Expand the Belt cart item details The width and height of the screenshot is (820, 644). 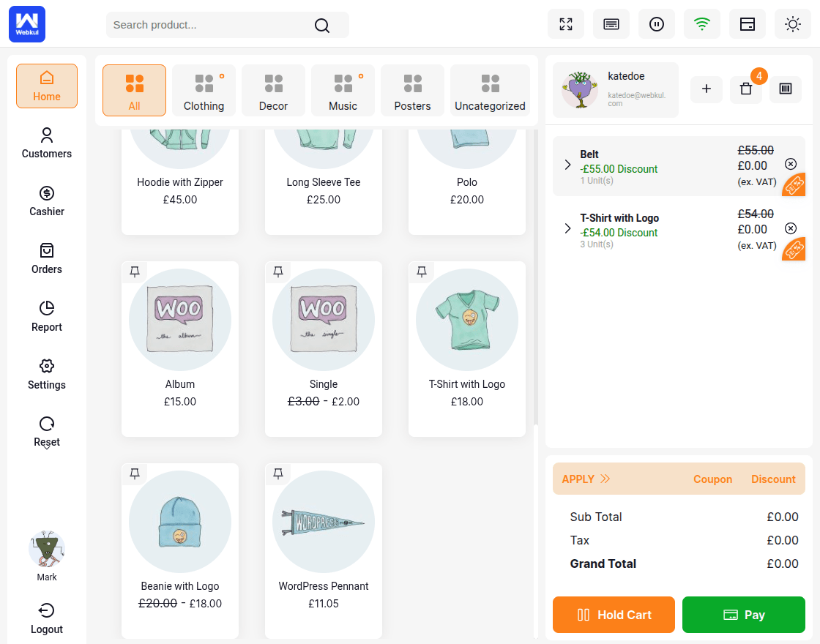567,165
